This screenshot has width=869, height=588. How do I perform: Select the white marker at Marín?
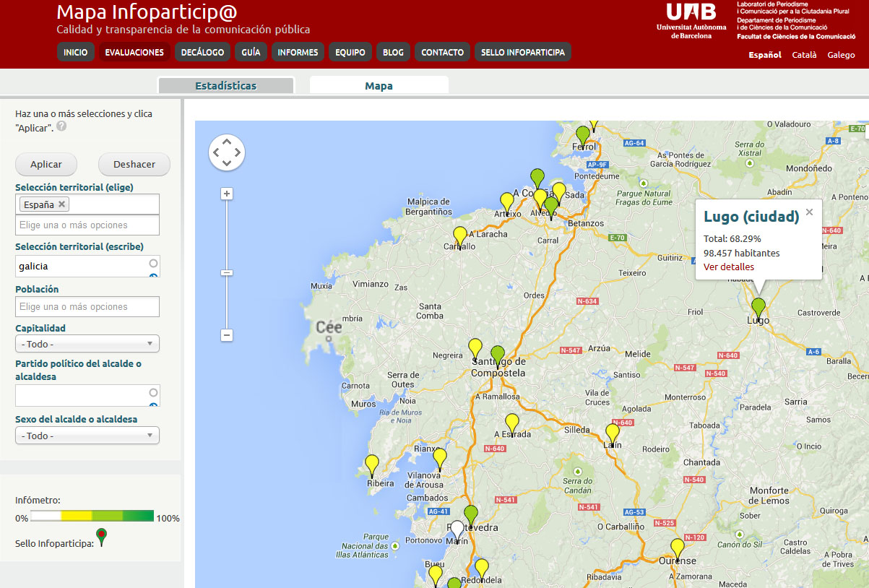coord(457,532)
